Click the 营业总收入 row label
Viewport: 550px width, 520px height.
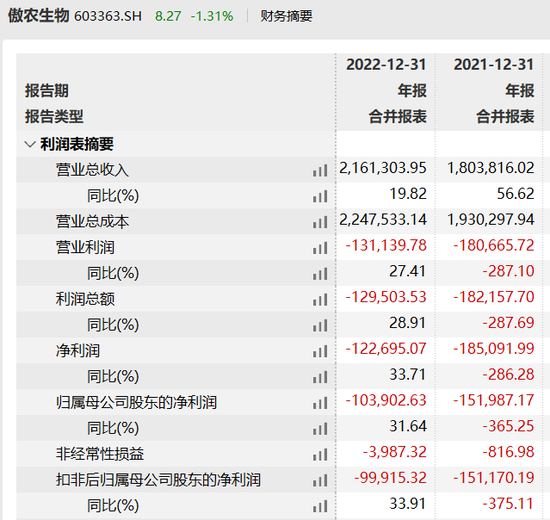(x=92, y=170)
